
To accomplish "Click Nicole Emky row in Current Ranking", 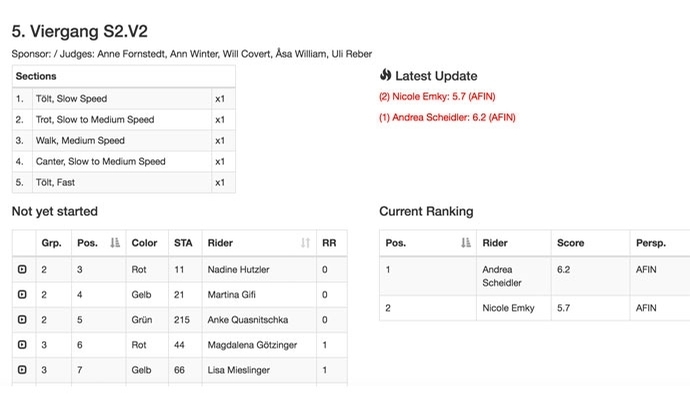I will [x=535, y=308].
